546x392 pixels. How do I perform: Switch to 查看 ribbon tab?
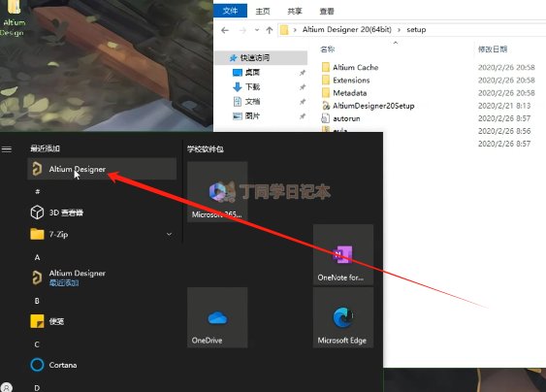[x=327, y=11]
